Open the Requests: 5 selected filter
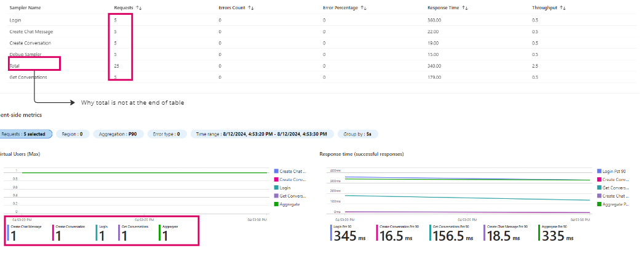The height and width of the screenshot is (261, 644). coord(25,134)
